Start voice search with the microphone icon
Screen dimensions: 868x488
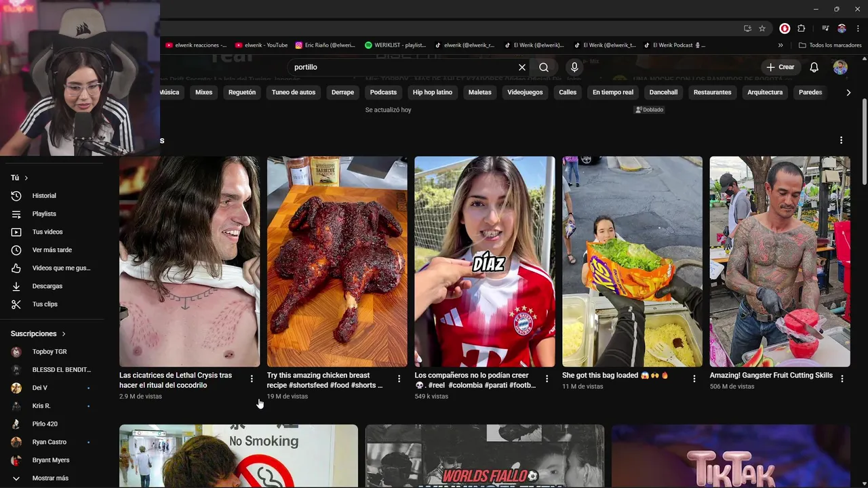[x=574, y=67]
